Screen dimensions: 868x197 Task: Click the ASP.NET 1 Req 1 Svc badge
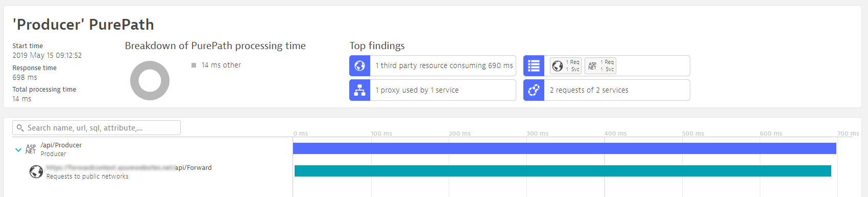pos(600,65)
